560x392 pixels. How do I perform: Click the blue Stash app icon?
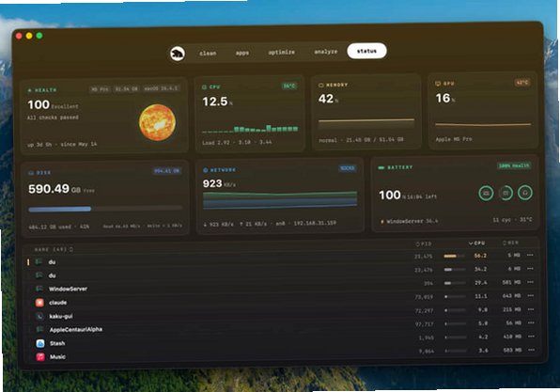coord(40,343)
